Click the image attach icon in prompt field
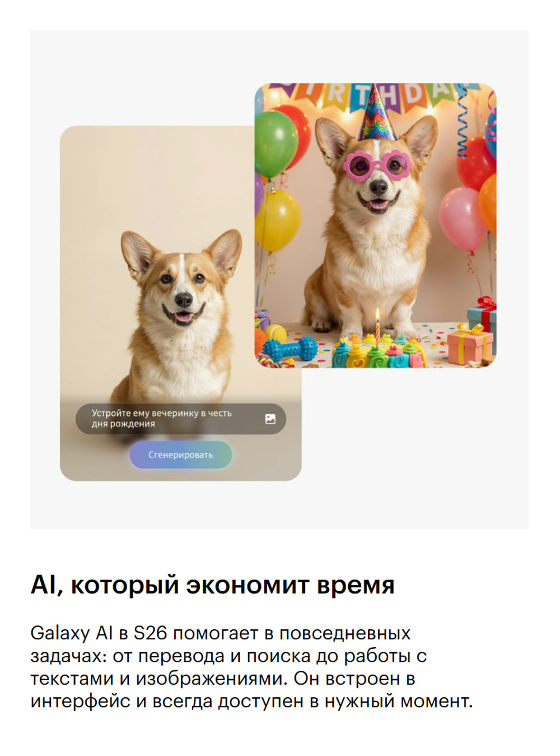 pyautogui.click(x=270, y=419)
